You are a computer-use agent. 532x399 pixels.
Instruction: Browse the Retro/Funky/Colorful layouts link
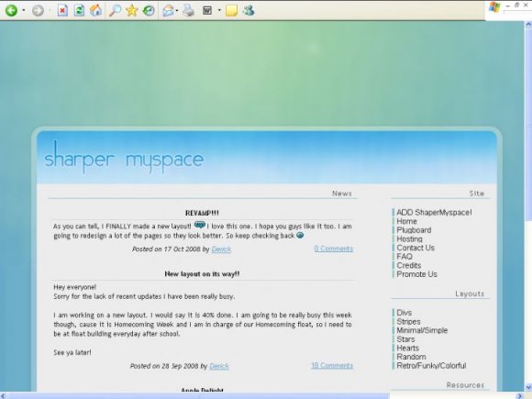[431, 365]
